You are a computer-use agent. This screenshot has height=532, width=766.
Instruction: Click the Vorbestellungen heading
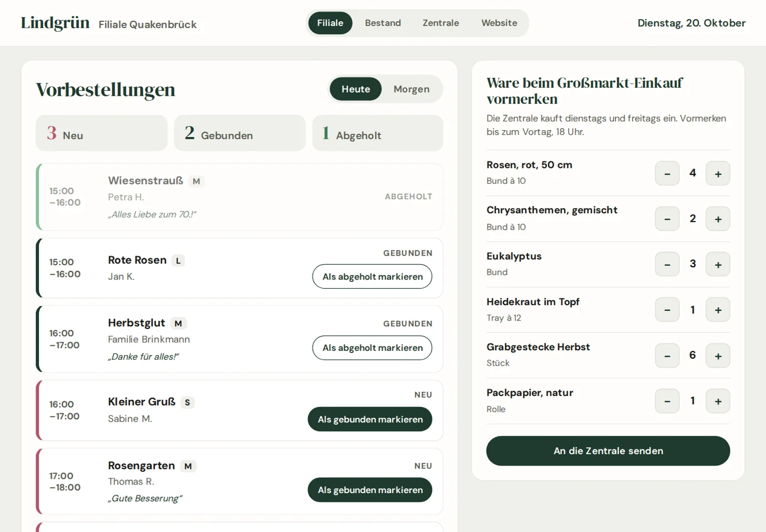[x=105, y=89]
